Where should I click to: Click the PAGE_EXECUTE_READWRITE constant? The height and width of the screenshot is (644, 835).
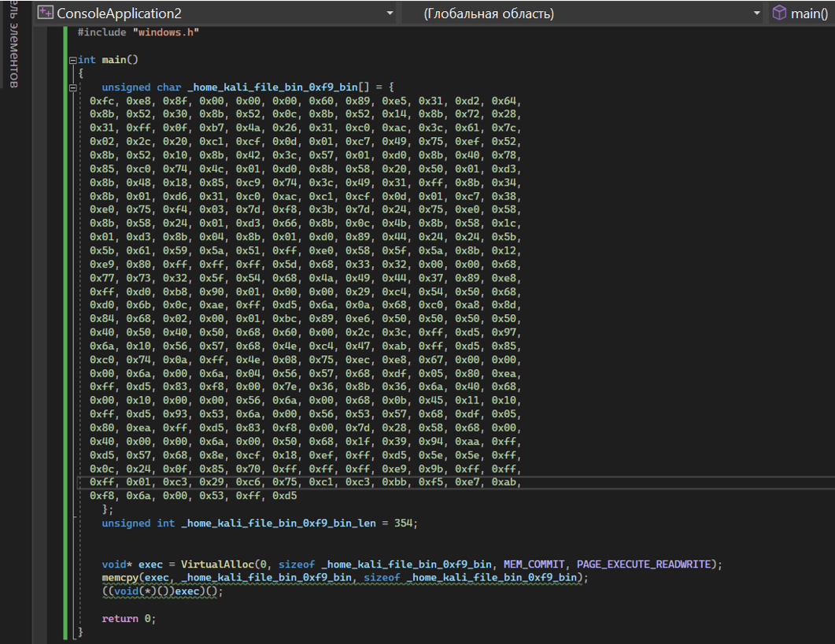point(644,564)
